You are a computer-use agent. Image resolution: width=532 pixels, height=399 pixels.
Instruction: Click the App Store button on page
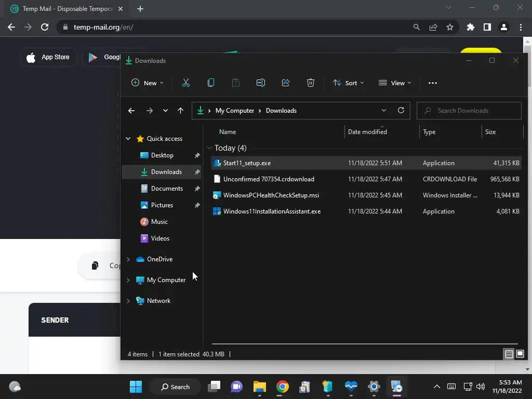click(48, 57)
